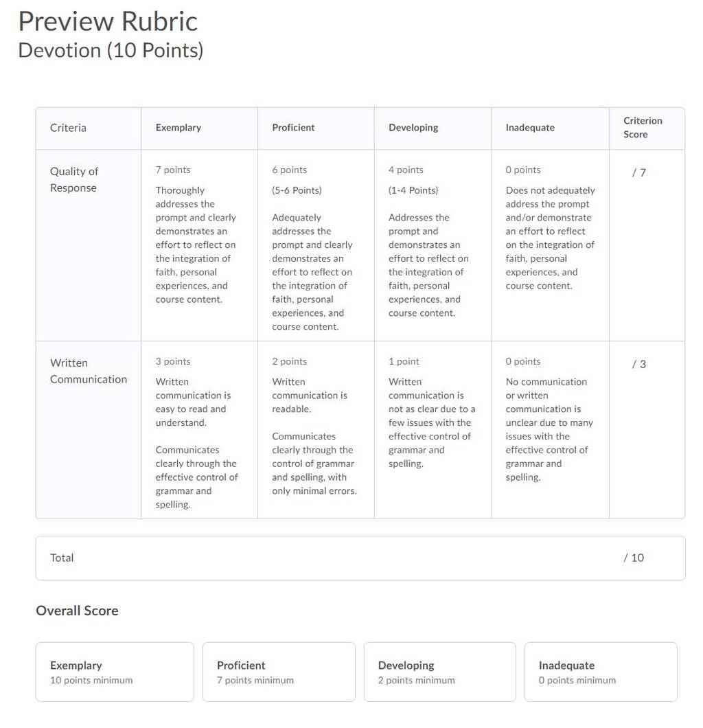
Task: Select Inadequate 0 points for Written Communication
Action: pyautogui.click(x=550, y=430)
